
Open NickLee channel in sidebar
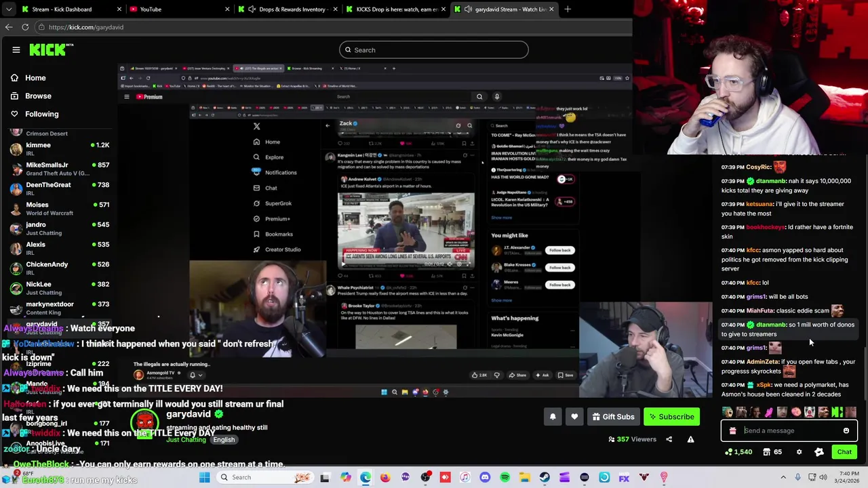60,288
